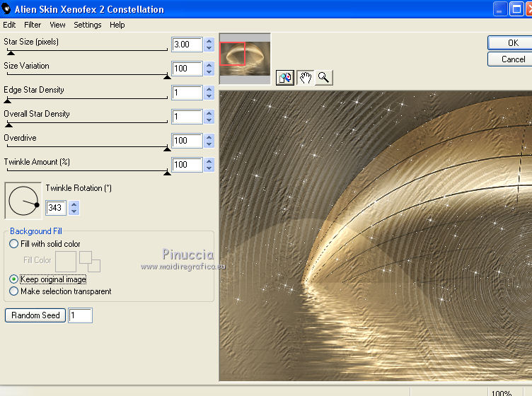Viewport: 532px width, 396px height.
Task: Increase Twinkle Rotation with up arrow
Action: point(74,204)
